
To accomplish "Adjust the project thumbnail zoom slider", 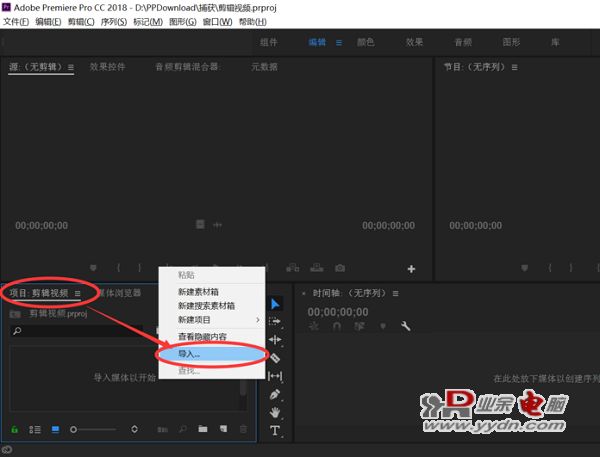I will tap(93, 429).
